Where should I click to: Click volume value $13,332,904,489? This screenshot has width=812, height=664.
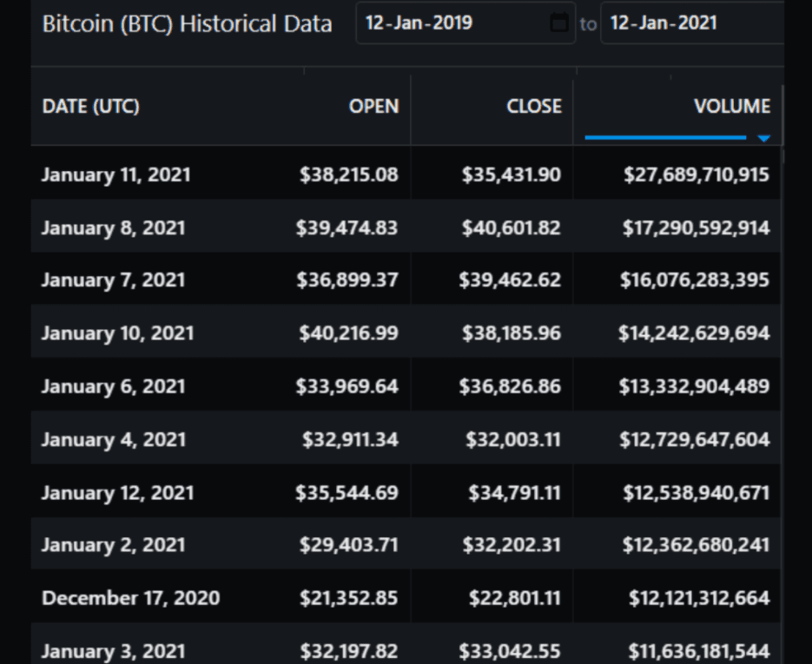[x=695, y=386]
